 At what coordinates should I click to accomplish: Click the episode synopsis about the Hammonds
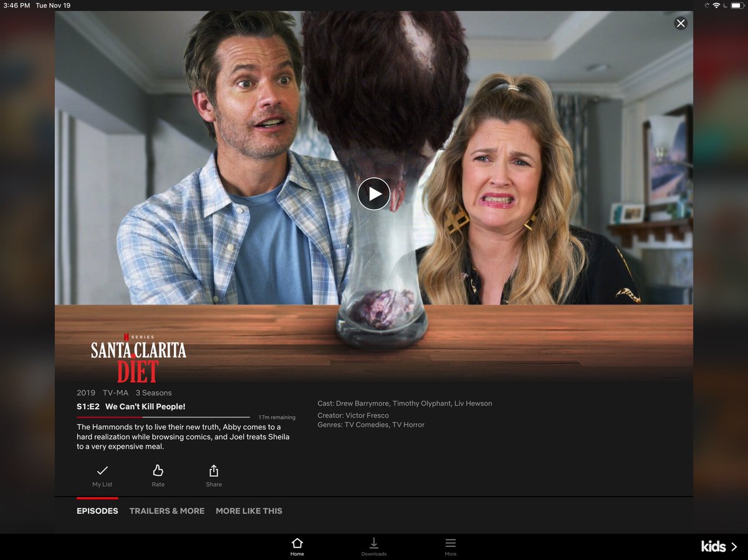coord(183,437)
